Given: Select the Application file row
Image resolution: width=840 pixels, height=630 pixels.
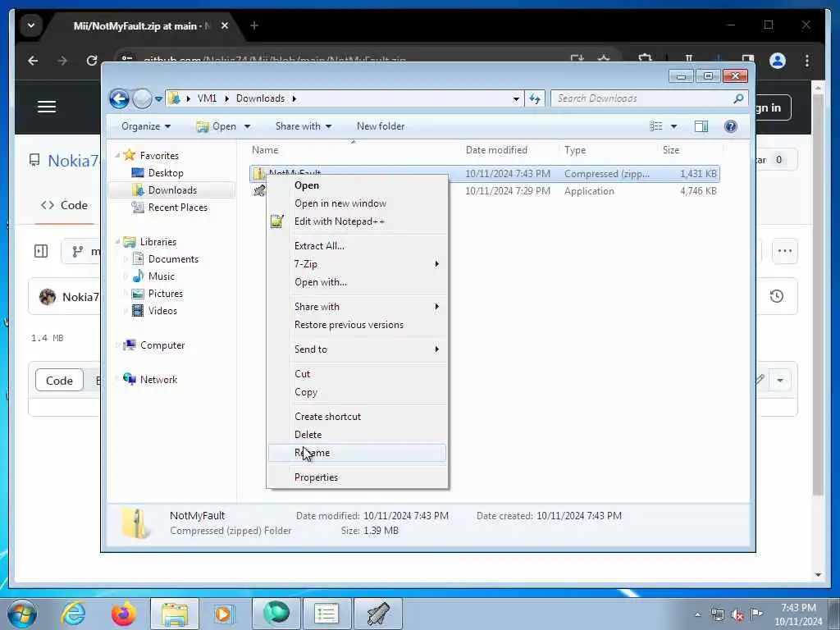Looking at the screenshot, I should pyautogui.click(x=584, y=191).
